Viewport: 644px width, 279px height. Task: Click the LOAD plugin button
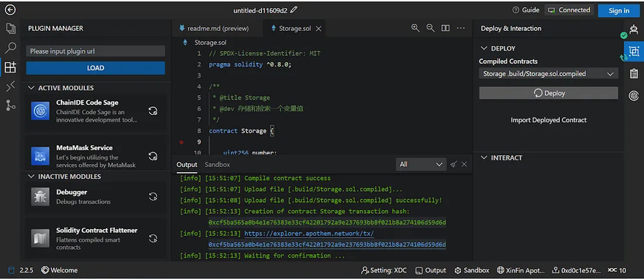[x=96, y=68]
